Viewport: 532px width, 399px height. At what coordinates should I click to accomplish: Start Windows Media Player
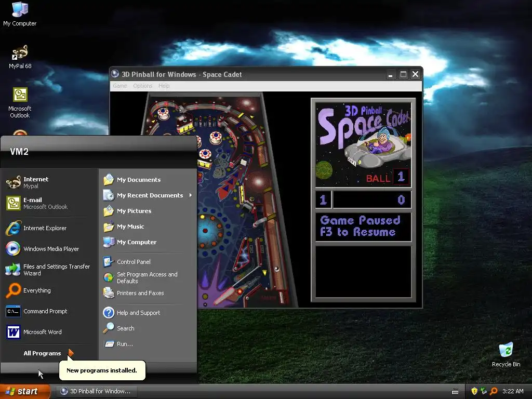49,249
